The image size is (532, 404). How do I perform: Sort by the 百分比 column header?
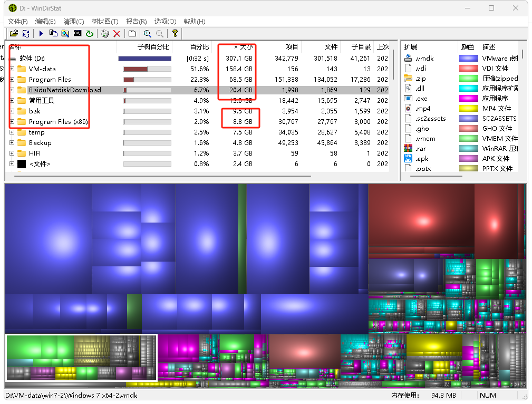click(199, 47)
